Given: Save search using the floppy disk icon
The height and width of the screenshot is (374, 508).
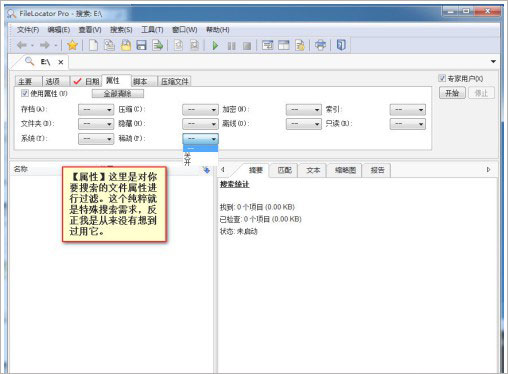Looking at the screenshot, I should coord(142,45).
